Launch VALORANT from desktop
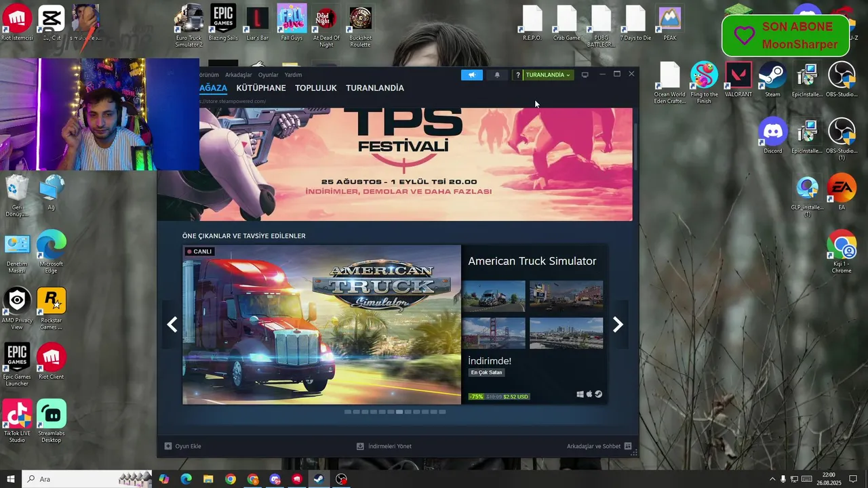This screenshot has height=488, width=868. [x=738, y=80]
